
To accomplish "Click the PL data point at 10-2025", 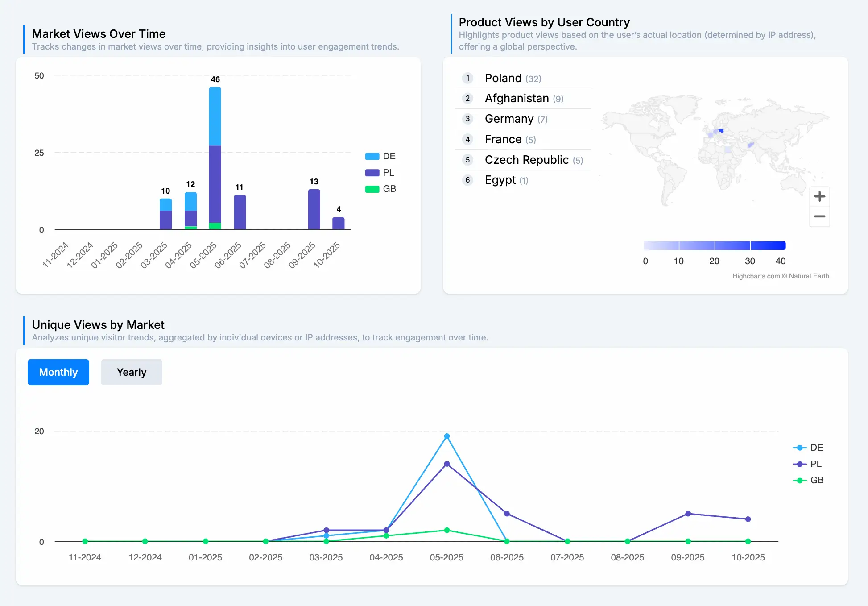I will tap(748, 519).
